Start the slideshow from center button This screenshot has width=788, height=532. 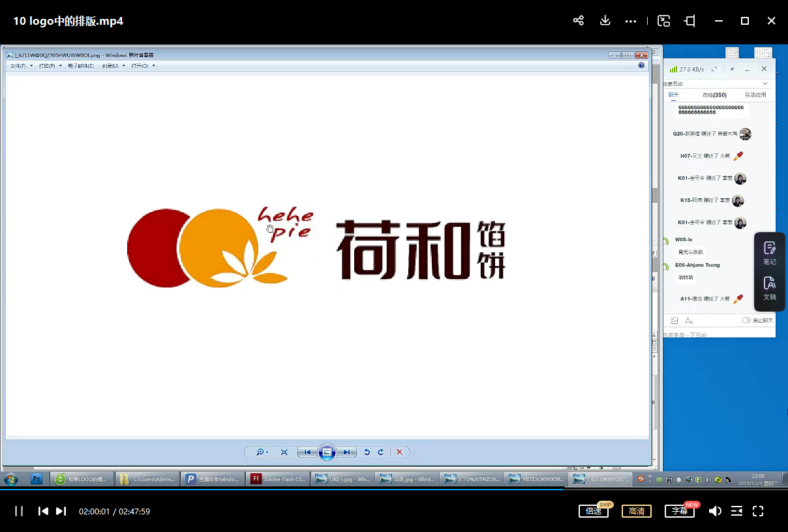pyautogui.click(x=327, y=452)
